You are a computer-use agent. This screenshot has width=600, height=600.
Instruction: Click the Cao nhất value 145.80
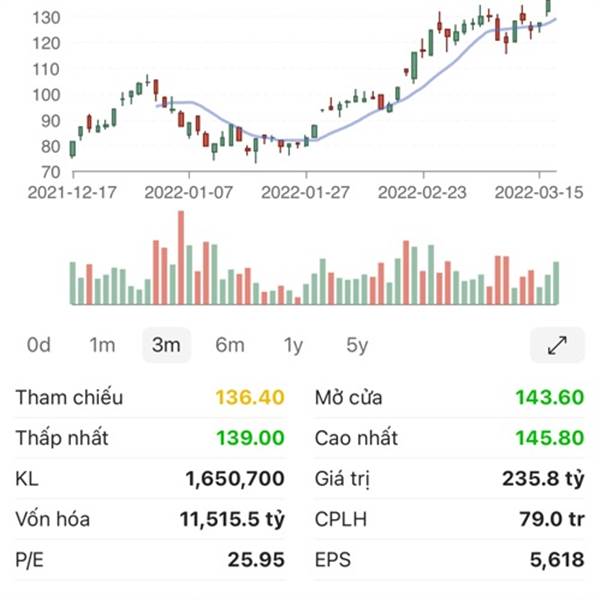point(550,438)
